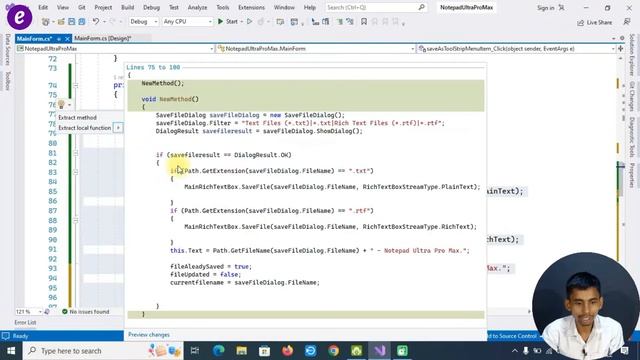Open the Window menu
Image resolution: width=640 pixels, height=360 pixels.
click(x=284, y=7)
